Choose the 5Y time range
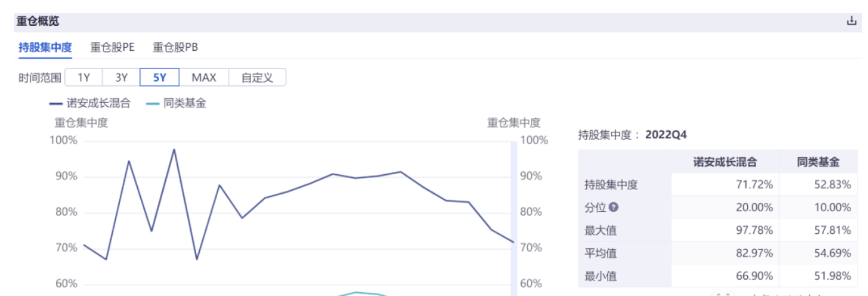This screenshot has height=296, width=868. (x=160, y=78)
